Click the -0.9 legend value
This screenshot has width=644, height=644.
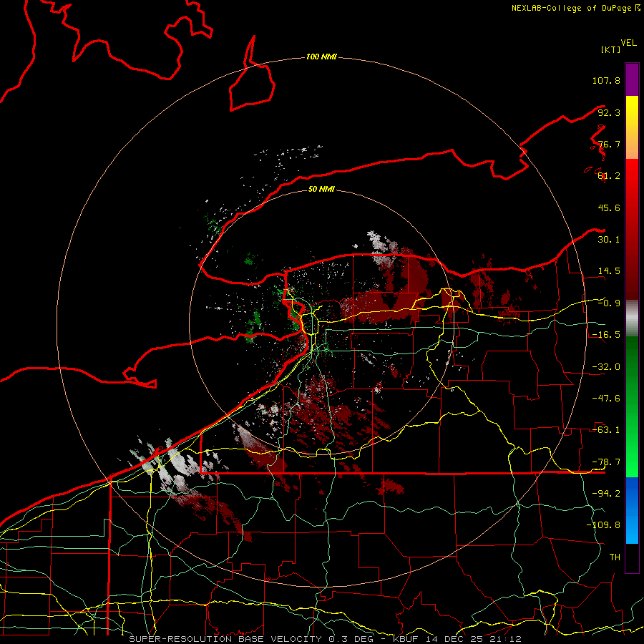609,303
